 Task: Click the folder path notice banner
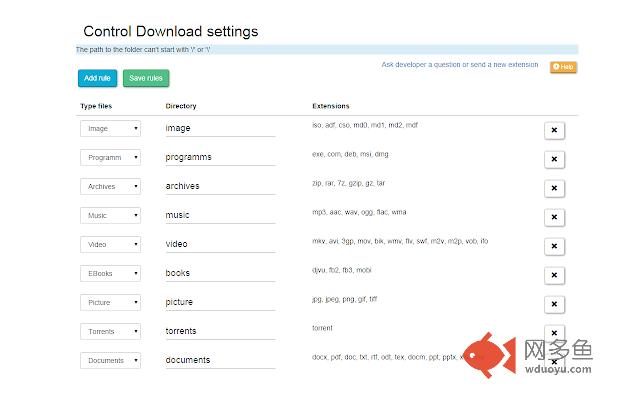pyautogui.click(x=327, y=49)
